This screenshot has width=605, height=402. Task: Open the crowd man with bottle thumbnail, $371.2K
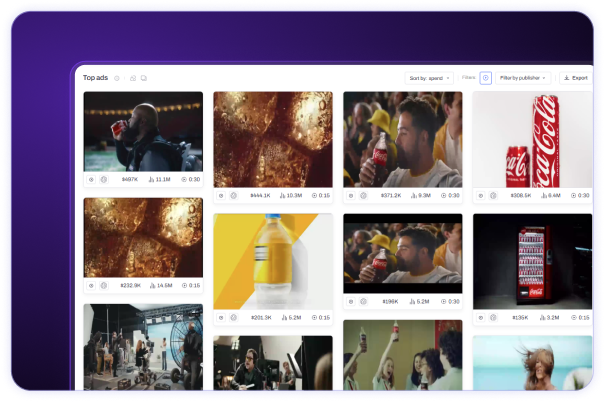[x=403, y=140]
